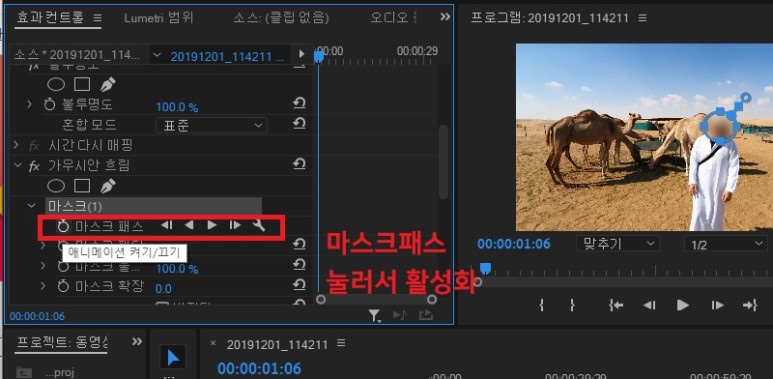Viewport: 773px width, 379px height.
Task: Toggle stopwatch on mask opacity row 마스크 불...
Action: coord(63,266)
